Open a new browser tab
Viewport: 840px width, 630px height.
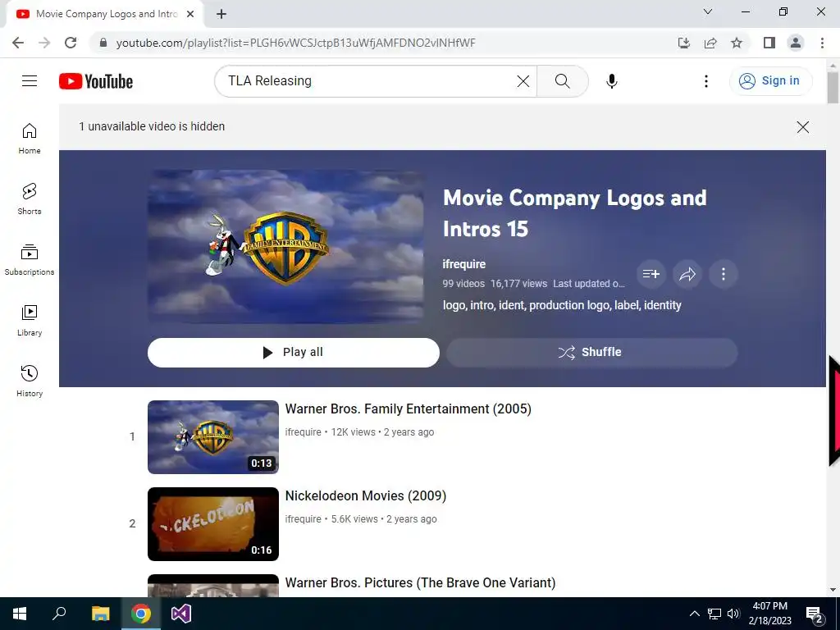click(x=221, y=14)
